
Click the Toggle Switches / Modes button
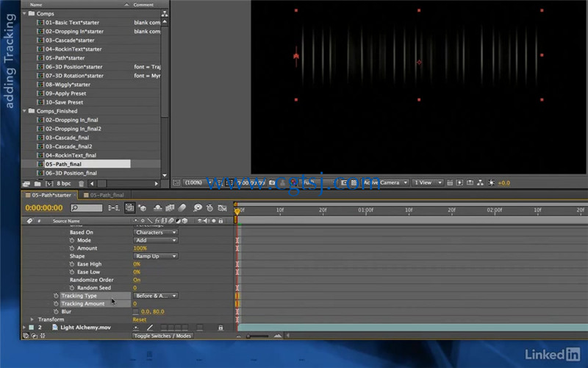pyautogui.click(x=162, y=336)
